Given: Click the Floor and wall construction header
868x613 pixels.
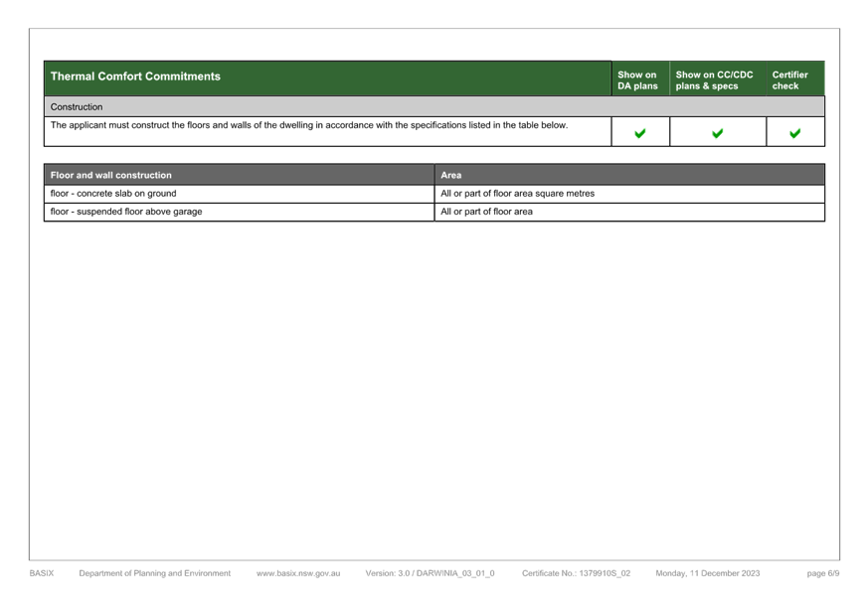Looking at the screenshot, I should click(x=111, y=175).
